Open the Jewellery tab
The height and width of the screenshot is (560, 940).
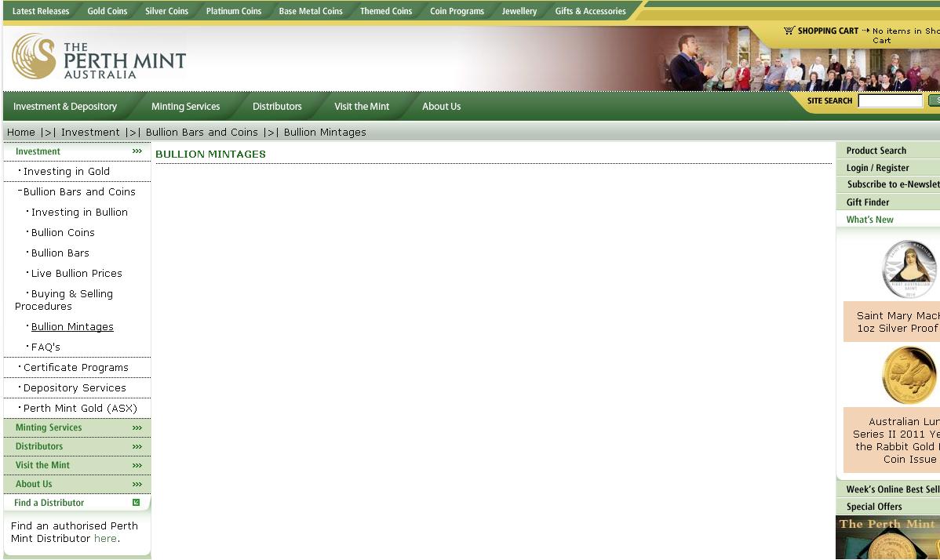[519, 11]
